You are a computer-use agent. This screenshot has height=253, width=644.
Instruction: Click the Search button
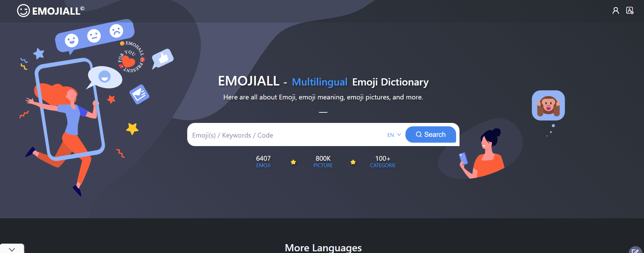[431, 135]
